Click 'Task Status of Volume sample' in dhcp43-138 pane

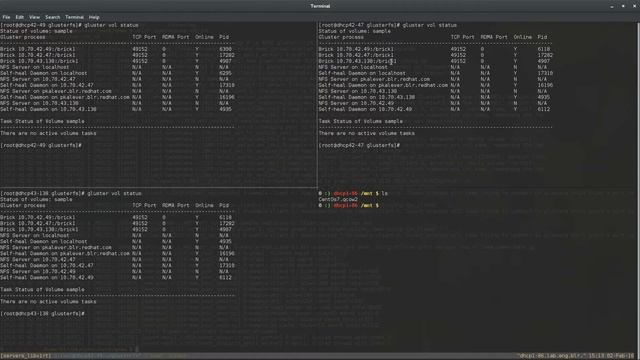coord(42,289)
